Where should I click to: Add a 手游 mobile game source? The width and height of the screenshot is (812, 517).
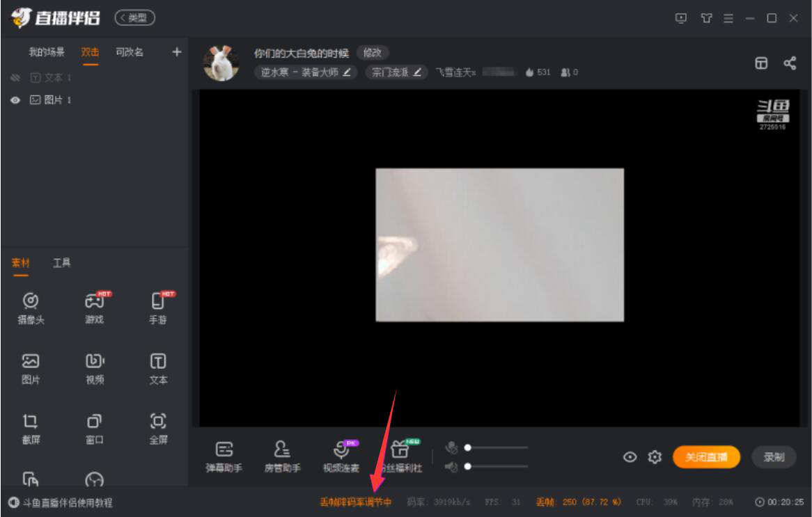[x=158, y=308]
